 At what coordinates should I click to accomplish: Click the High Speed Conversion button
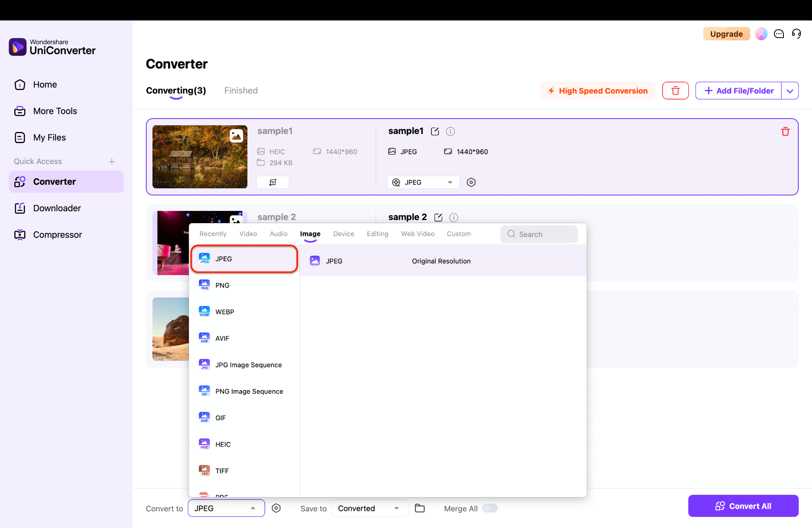click(x=598, y=91)
